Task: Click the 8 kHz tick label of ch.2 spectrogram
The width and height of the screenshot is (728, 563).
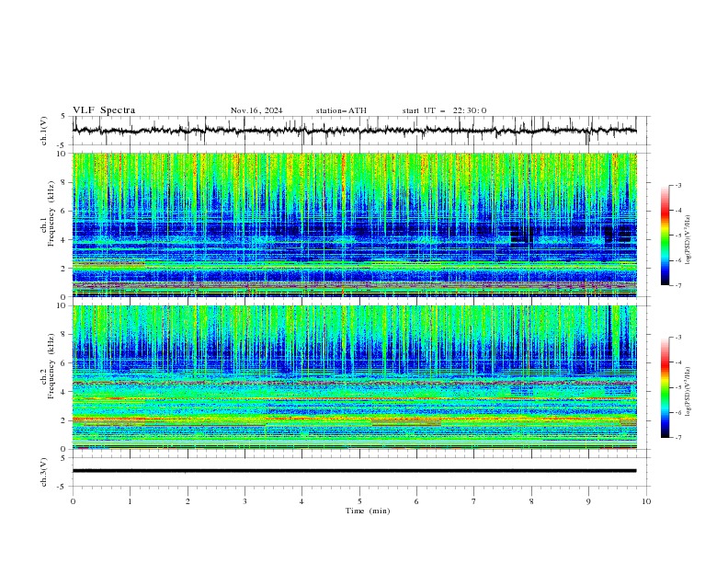Action: click(64, 335)
